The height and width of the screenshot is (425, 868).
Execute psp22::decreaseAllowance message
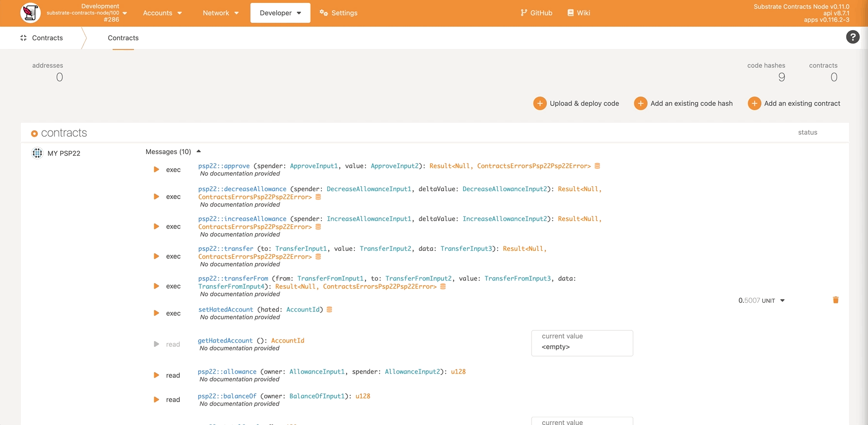pos(156,196)
